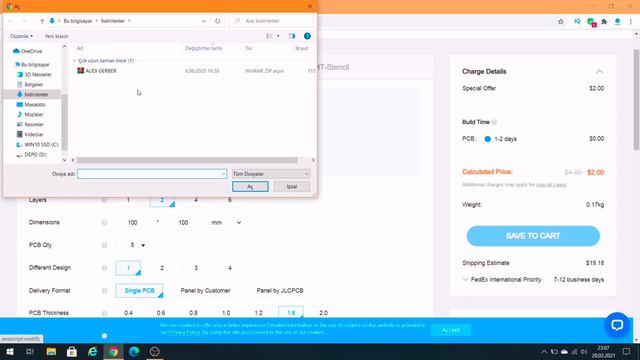Click the first dimension value 100 field
The width and height of the screenshot is (640, 360).
click(x=132, y=222)
